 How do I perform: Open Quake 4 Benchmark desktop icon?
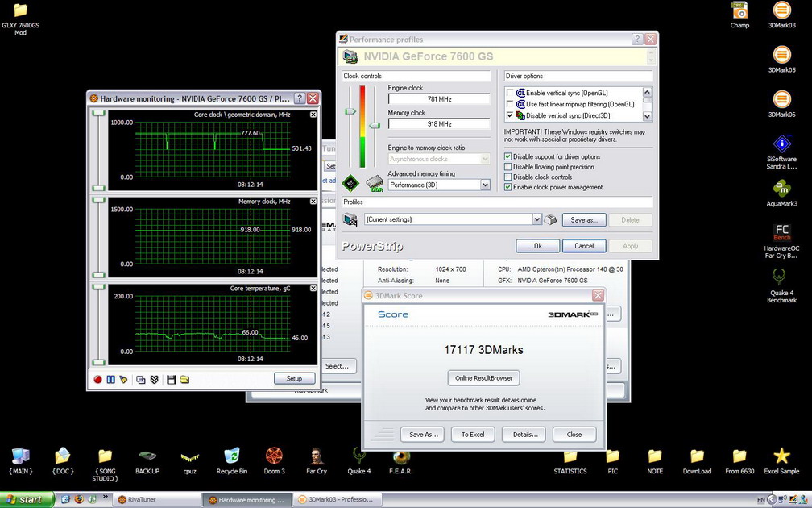coord(781,285)
